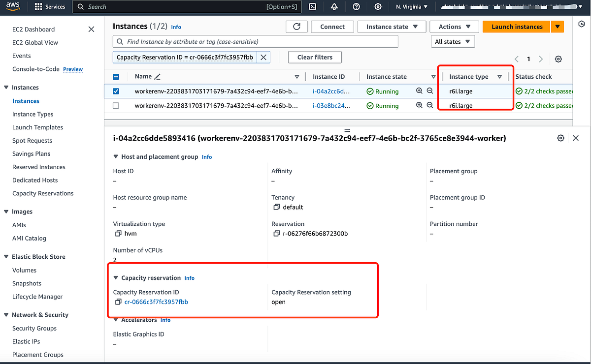
Task: Open the notifications bell icon
Action: [x=334, y=7]
